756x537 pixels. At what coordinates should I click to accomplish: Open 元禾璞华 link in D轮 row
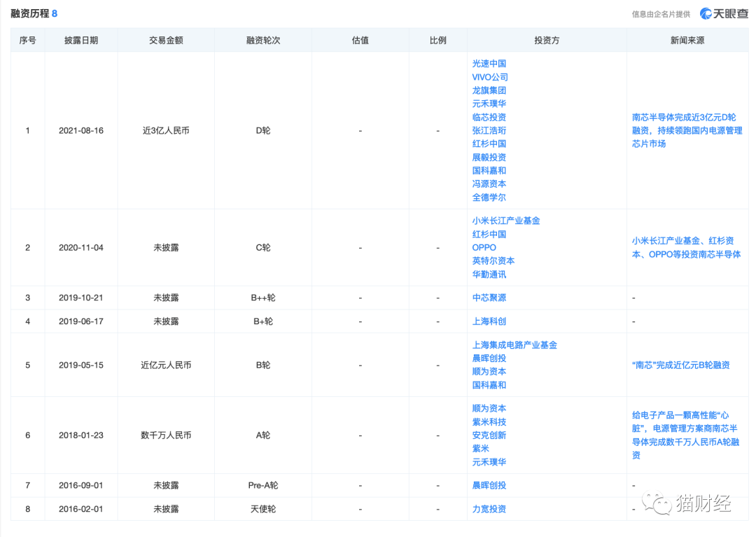click(x=489, y=104)
